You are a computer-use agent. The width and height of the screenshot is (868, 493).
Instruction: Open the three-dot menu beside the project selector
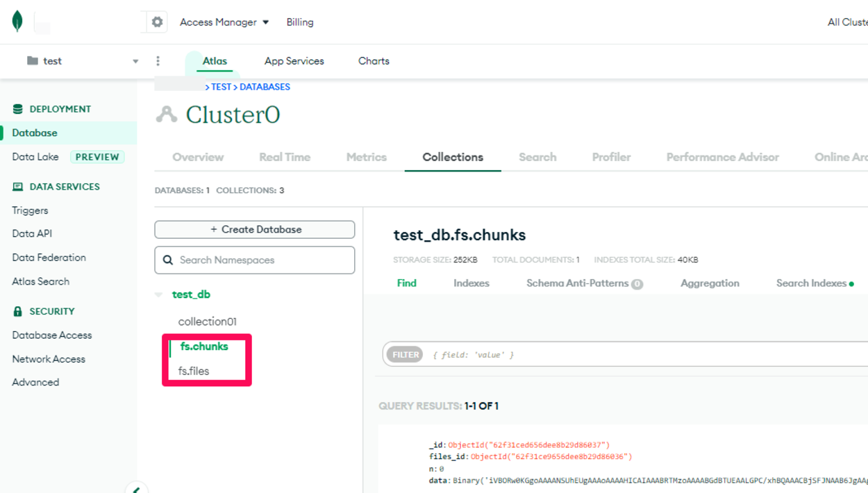pos(158,60)
